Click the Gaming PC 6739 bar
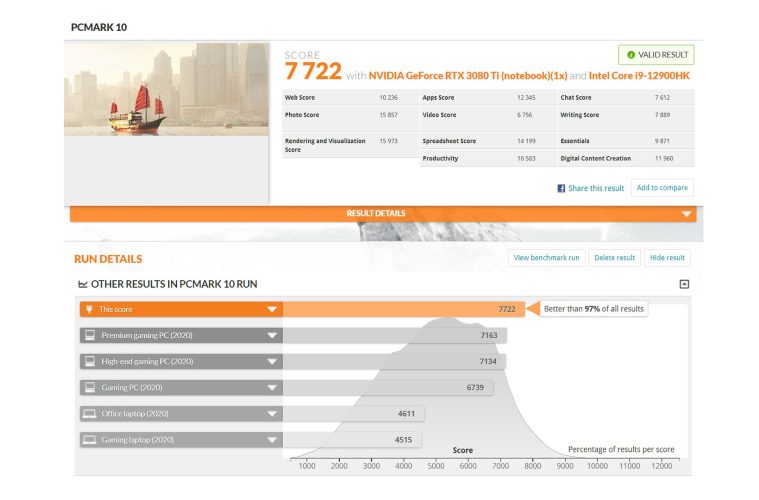This screenshot has width=759, height=500. (x=388, y=388)
